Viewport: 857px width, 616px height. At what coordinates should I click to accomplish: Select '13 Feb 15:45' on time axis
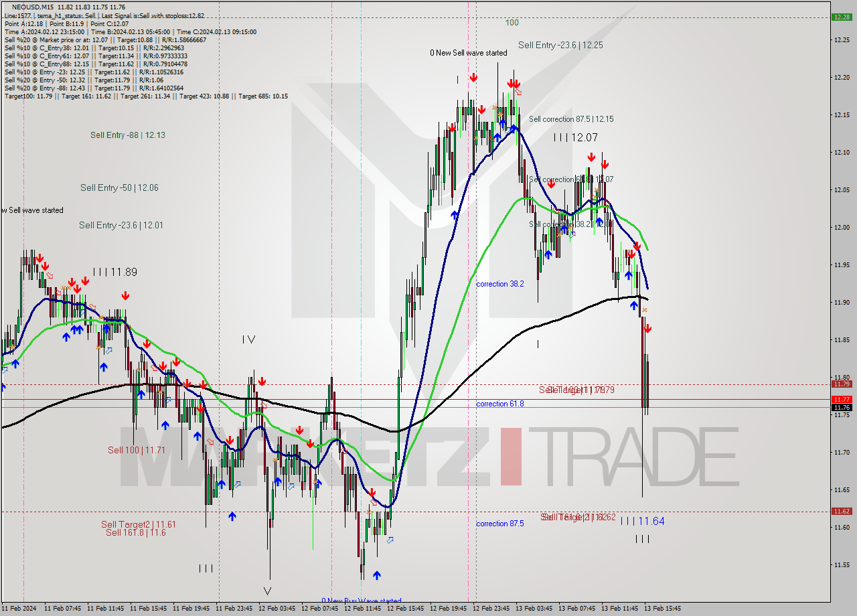[x=662, y=609]
